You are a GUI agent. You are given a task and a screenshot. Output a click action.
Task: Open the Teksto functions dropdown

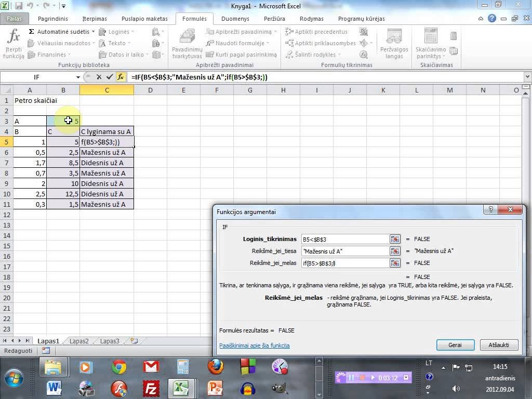point(114,43)
